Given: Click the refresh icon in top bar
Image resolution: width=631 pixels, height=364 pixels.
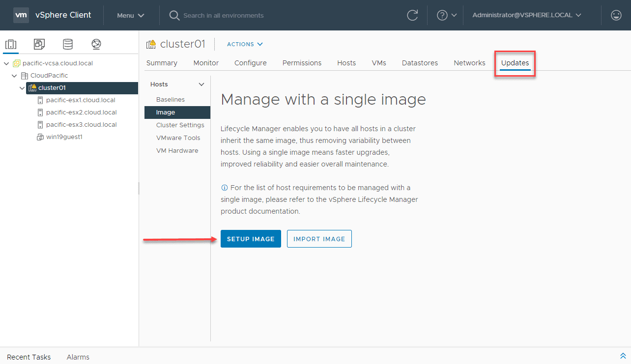Looking at the screenshot, I should 412,15.
